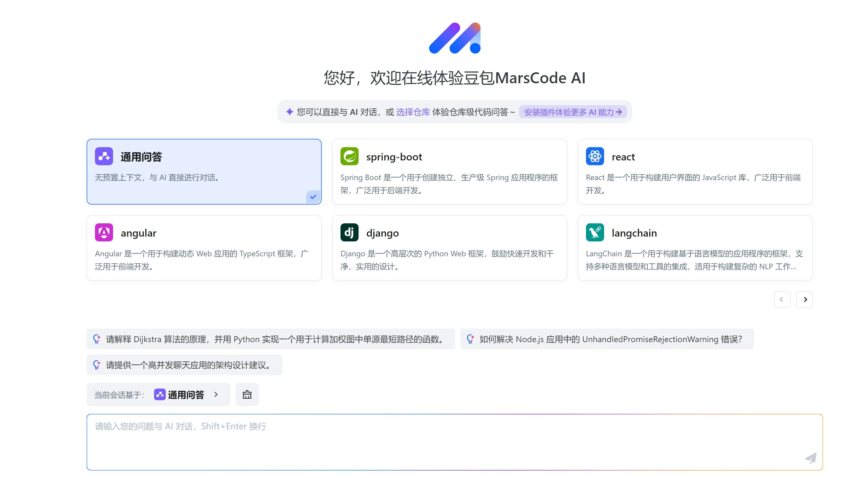Click the lightbulb icon beside Dijkstra prompt
868x478 pixels.
pyautogui.click(x=97, y=339)
